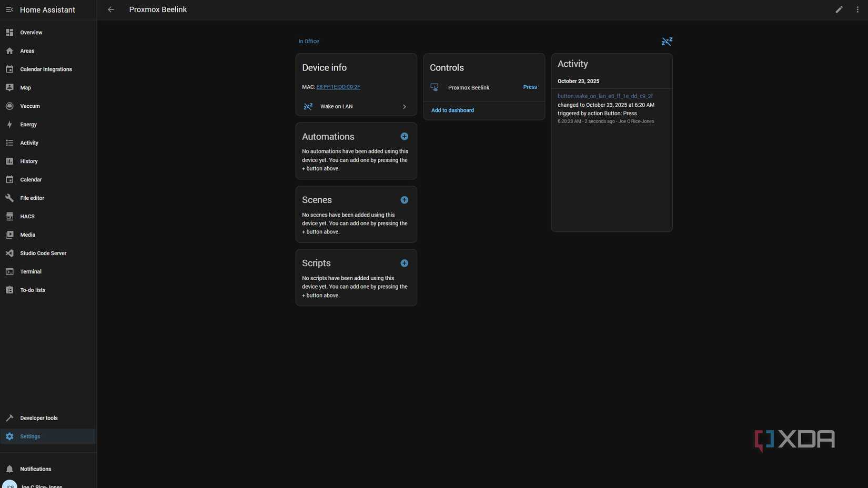
Task: Open the Developer tools menu item
Action: pos(48,418)
